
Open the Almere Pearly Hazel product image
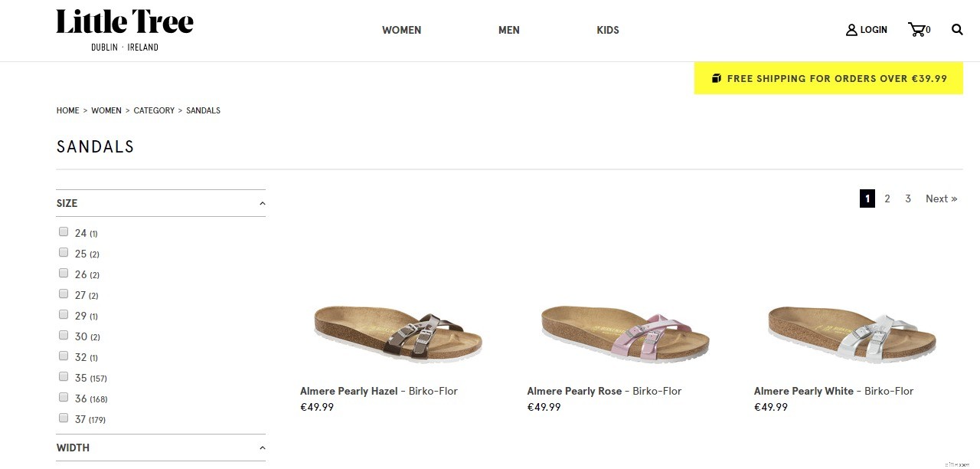(x=397, y=331)
